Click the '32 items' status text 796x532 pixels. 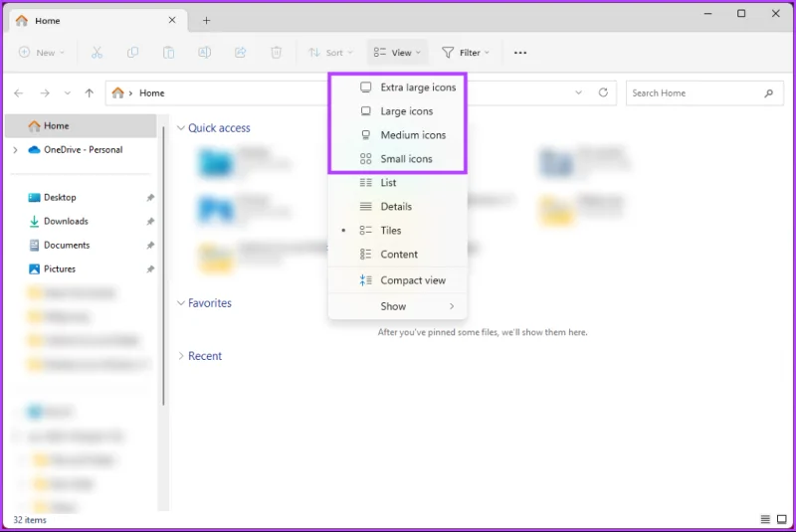coord(30,520)
